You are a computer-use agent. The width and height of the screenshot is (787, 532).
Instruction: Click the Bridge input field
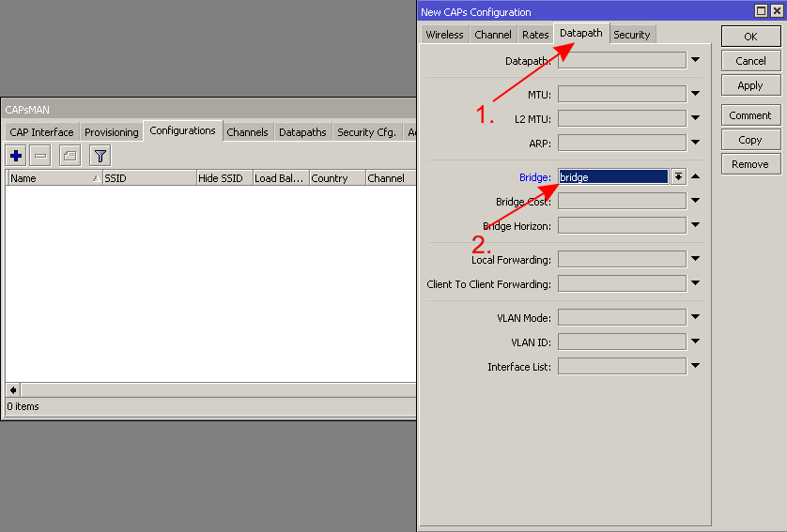click(613, 176)
